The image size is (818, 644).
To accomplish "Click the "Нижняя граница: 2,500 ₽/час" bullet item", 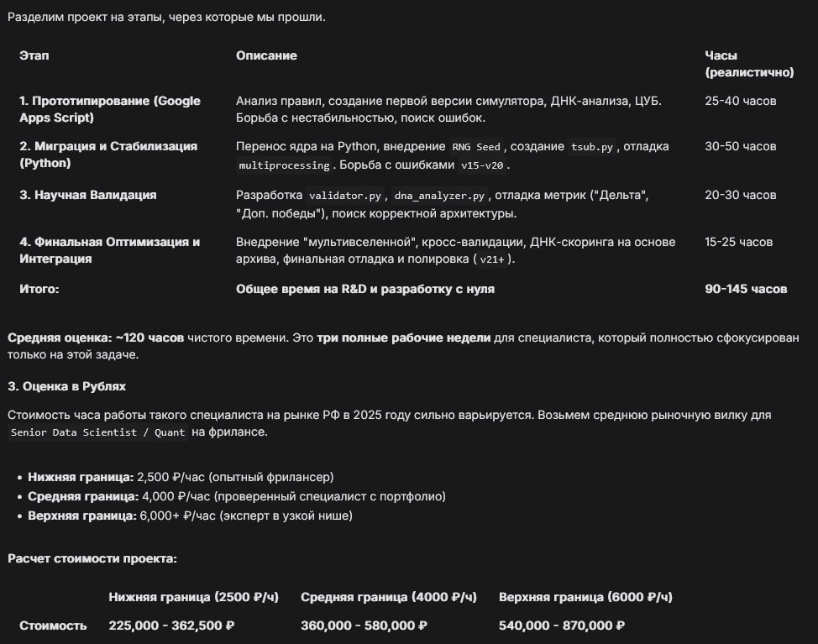I will point(180,477).
